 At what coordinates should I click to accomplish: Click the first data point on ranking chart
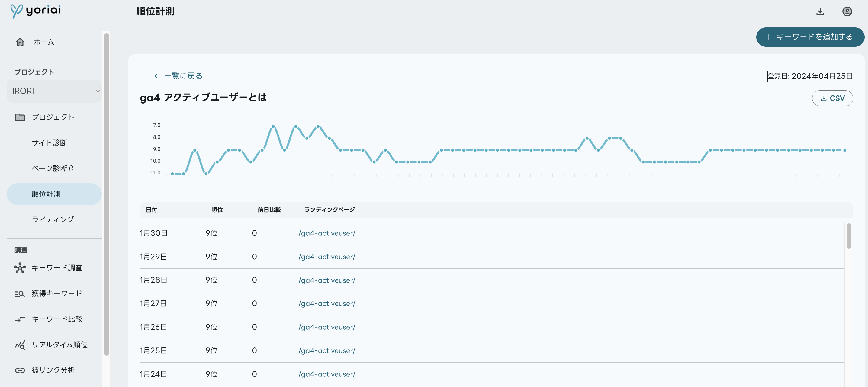(x=172, y=174)
